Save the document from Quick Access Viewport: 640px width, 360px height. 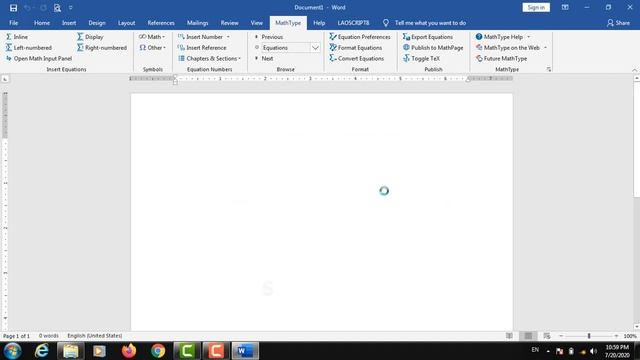click(x=13, y=8)
